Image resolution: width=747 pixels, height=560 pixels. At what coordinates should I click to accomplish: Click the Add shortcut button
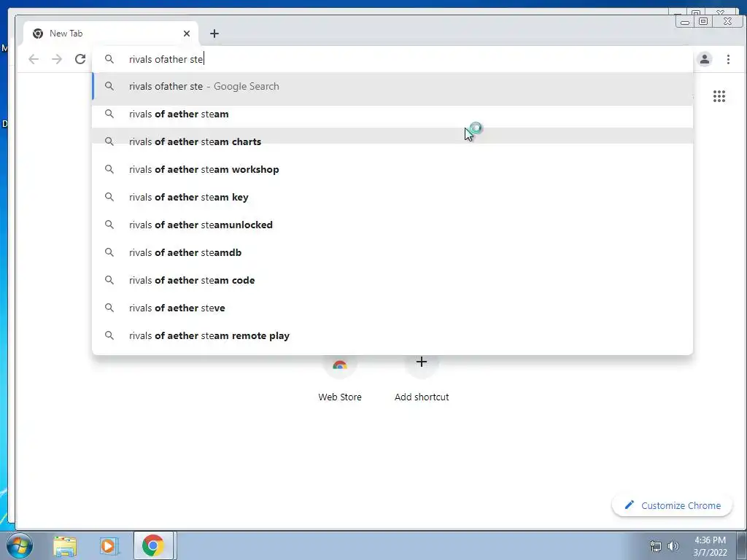422,379
